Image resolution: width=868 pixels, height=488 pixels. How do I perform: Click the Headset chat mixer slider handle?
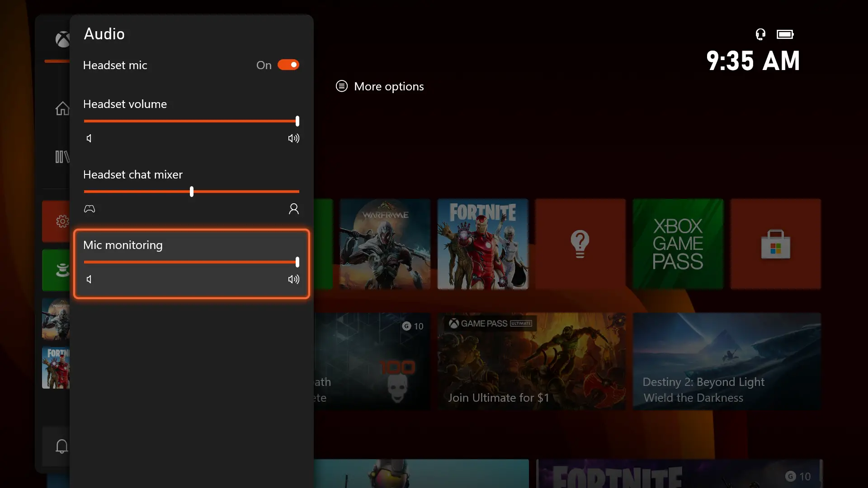coord(192,192)
